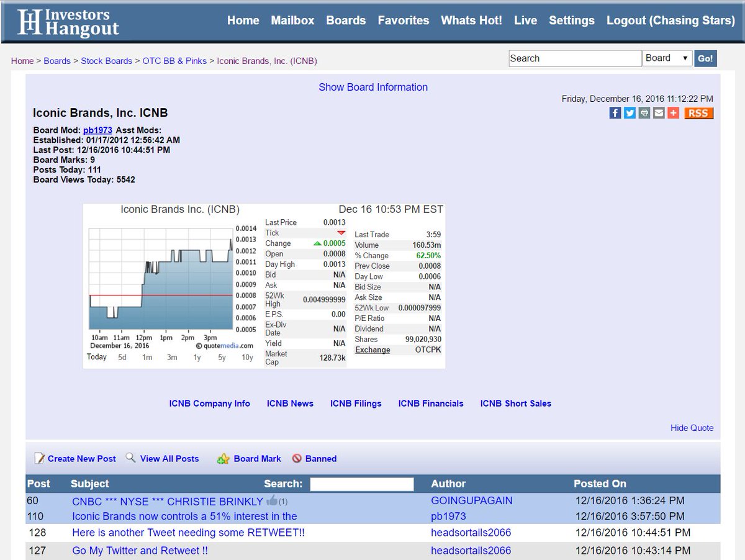
Task: Open Whats Hot! in top navigation
Action: tap(471, 20)
